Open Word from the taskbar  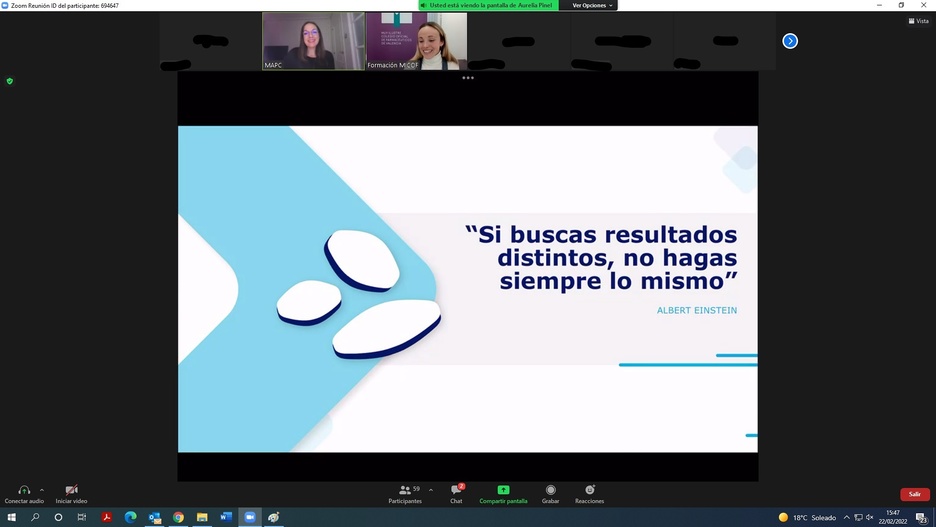pyautogui.click(x=226, y=517)
